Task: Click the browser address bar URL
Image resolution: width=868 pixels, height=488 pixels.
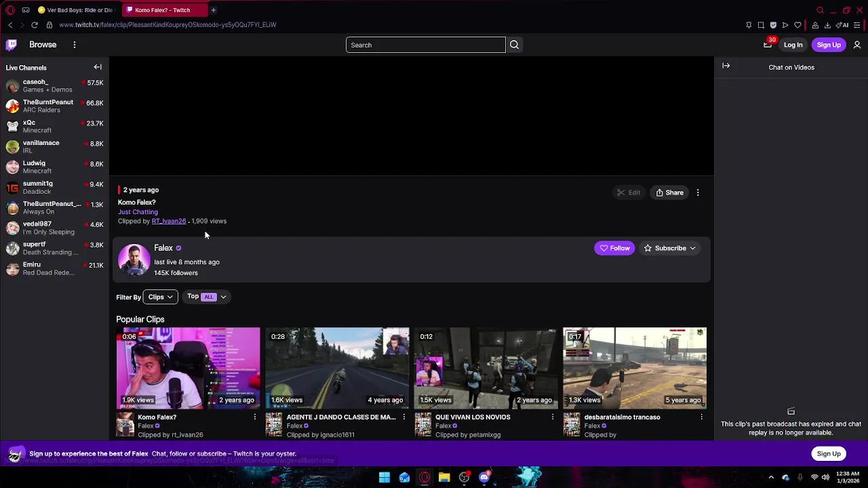Action: pyautogui.click(x=167, y=25)
